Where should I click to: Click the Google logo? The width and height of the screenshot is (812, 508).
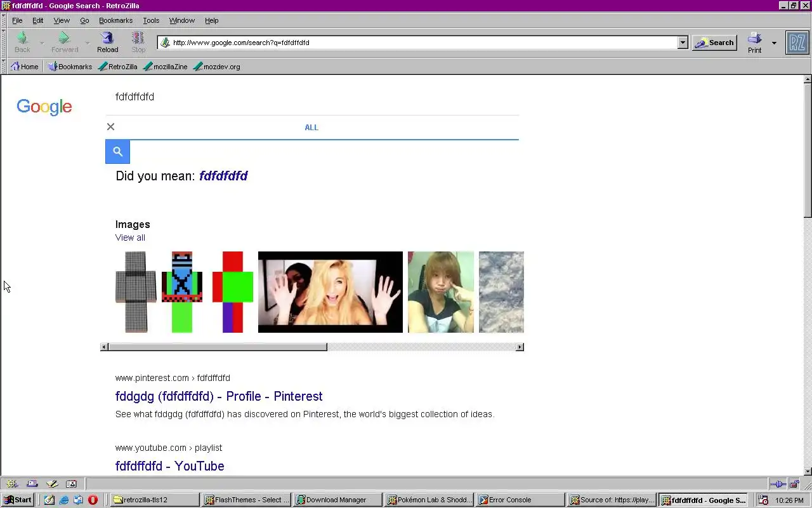(x=44, y=107)
